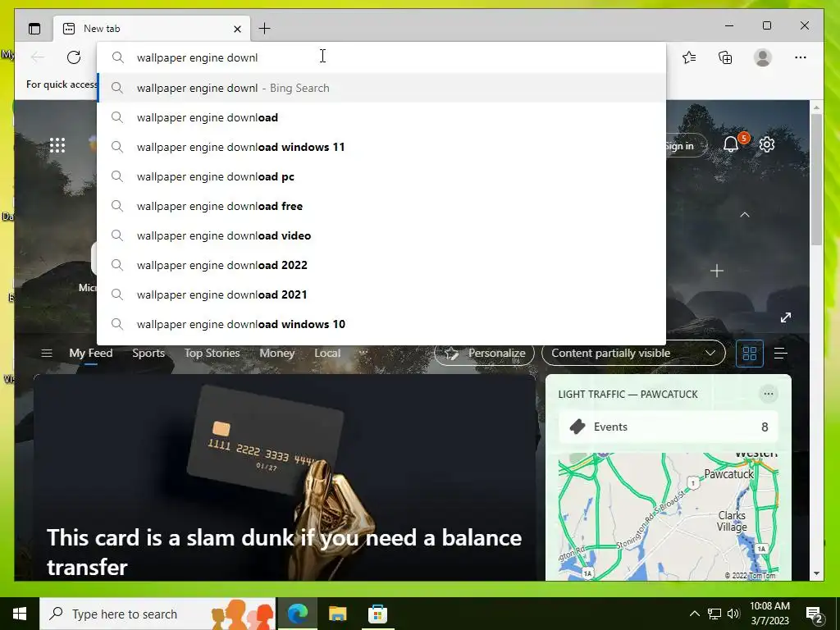The width and height of the screenshot is (840, 630).
Task: Close the New tab tab
Action: 237,29
